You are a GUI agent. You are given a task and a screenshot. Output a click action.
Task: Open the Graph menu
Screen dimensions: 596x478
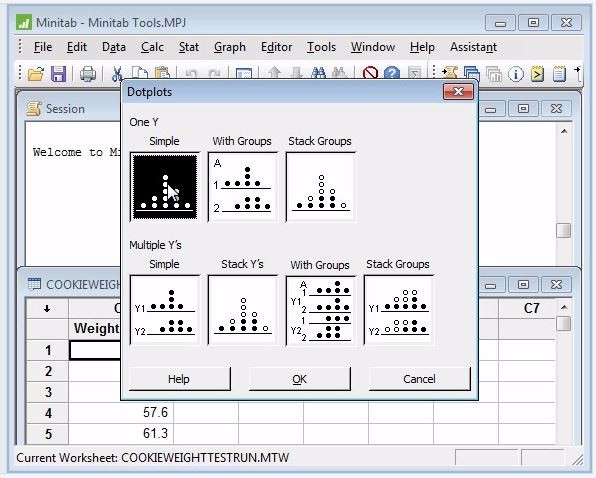coord(230,47)
